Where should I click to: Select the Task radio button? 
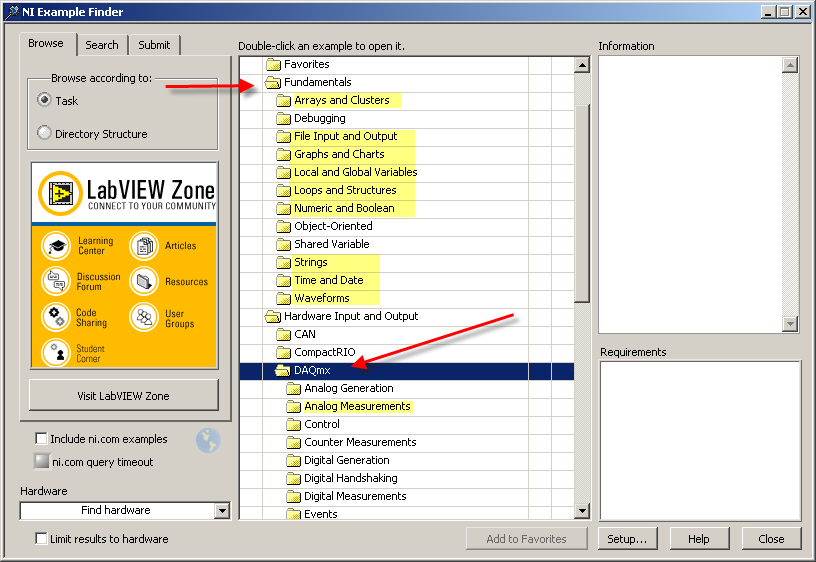point(45,100)
